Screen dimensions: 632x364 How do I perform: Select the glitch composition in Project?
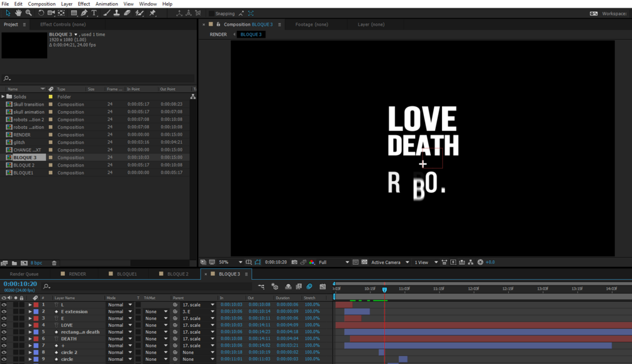pos(19,142)
